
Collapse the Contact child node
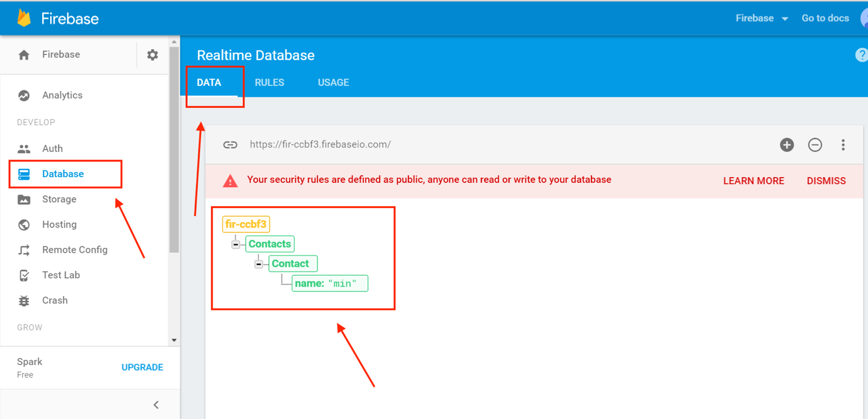pos(258,264)
